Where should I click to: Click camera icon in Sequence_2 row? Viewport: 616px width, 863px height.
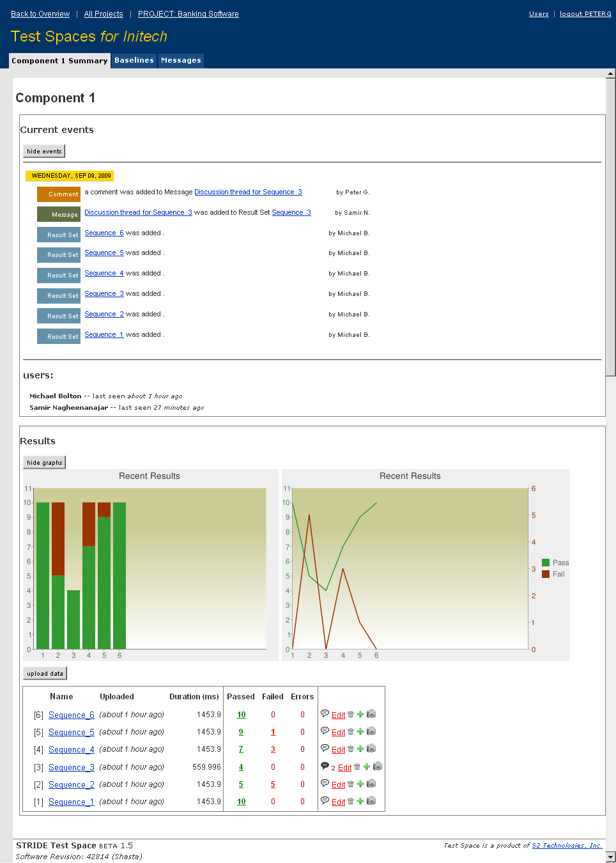(371, 783)
